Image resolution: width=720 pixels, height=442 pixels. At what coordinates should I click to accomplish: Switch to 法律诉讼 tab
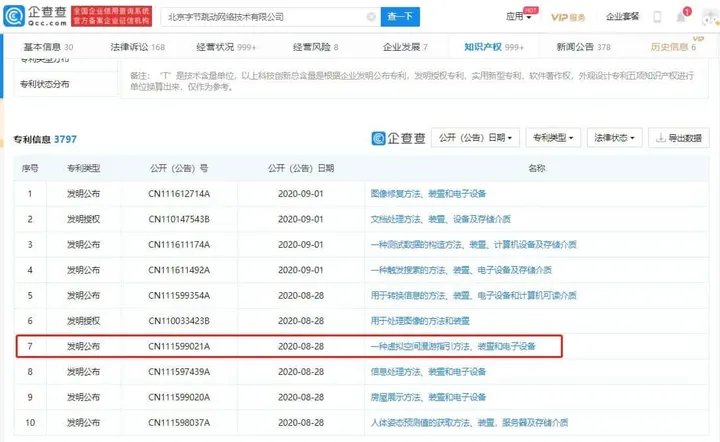(137, 47)
